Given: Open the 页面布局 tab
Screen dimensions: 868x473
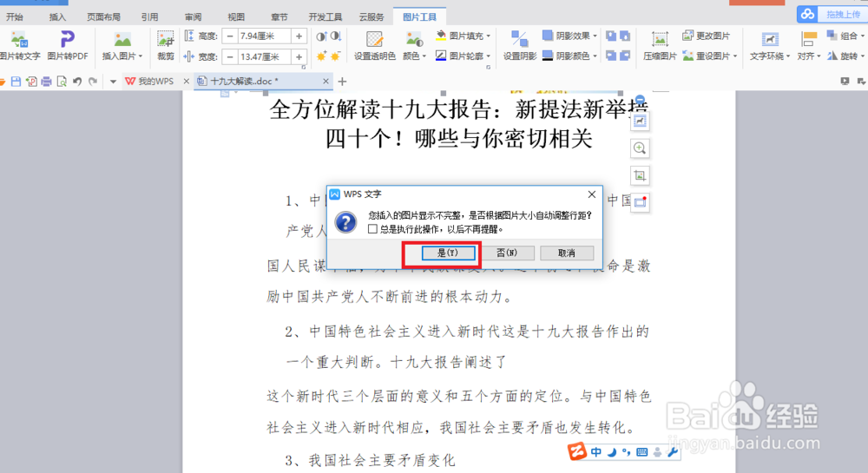Looking at the screenshot, I should pyautogui.click(x=103, y=16).
